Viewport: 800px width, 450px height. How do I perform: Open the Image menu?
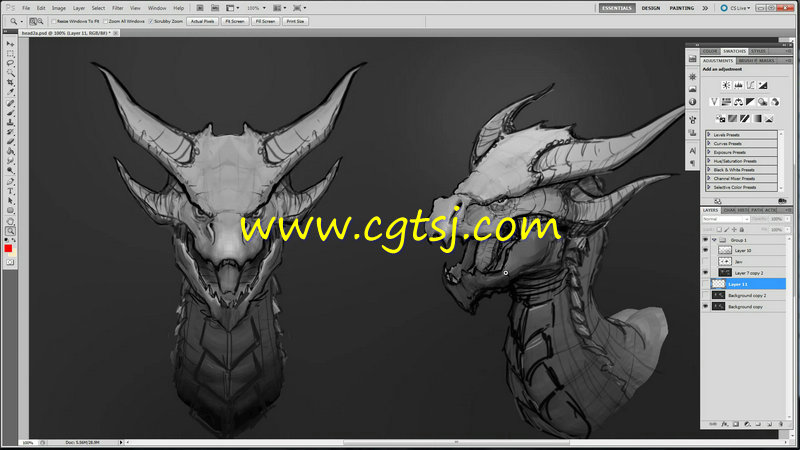click(59, 8)
